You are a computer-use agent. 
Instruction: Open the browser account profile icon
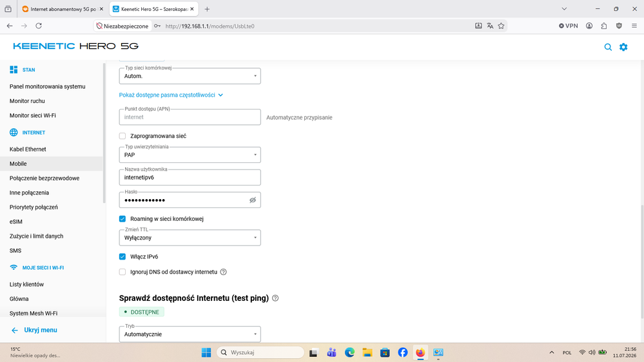pyautogui.click(x=589, y=26)
